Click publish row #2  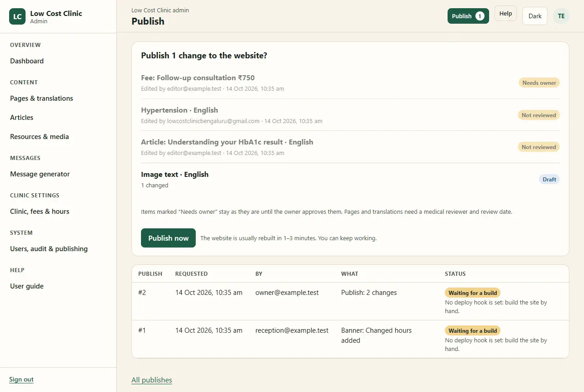pos(350,301)
